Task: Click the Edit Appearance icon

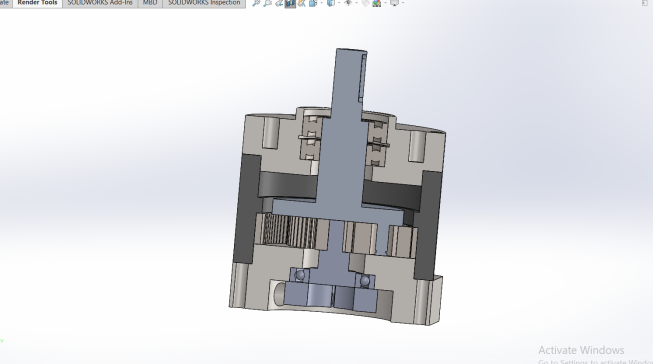Action: 365,3
